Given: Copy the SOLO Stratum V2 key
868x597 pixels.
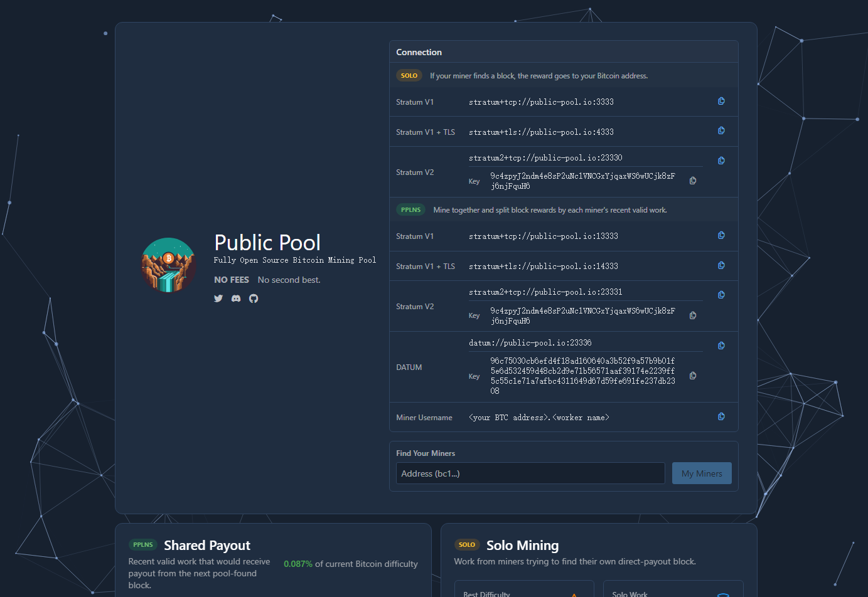Looking at the screenshot, I should [693, 181].
